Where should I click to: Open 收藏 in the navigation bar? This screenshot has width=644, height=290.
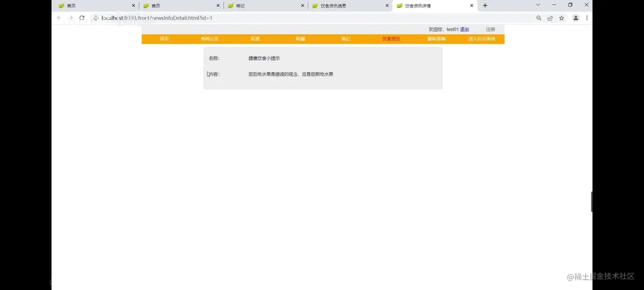[x=300, y=39]
